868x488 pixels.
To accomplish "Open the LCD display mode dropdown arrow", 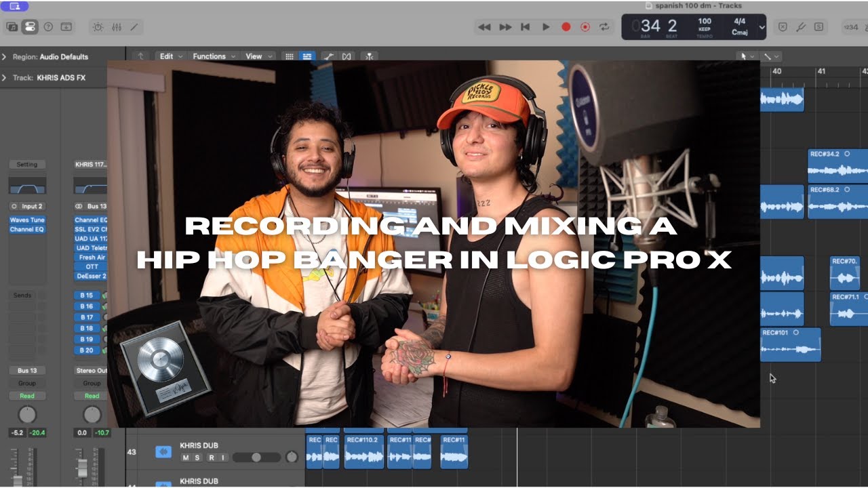I will 762,28.
